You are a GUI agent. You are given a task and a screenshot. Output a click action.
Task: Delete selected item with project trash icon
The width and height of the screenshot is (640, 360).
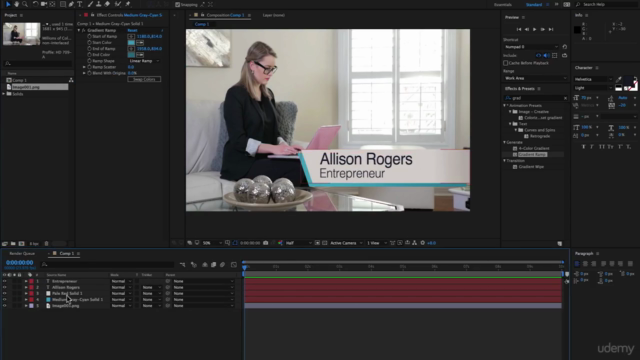click(46, 244)
